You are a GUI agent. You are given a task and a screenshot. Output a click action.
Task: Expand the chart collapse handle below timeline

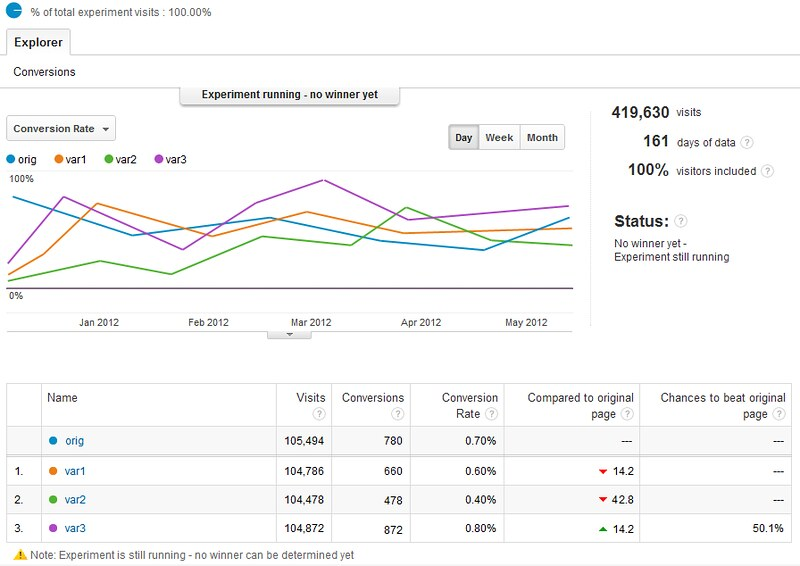click(x=290, y=335)
